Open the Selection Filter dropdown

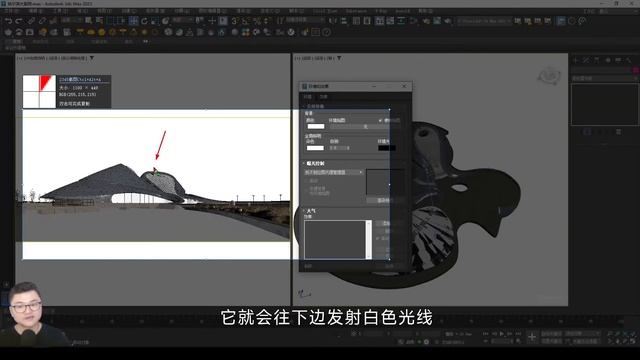72,20
